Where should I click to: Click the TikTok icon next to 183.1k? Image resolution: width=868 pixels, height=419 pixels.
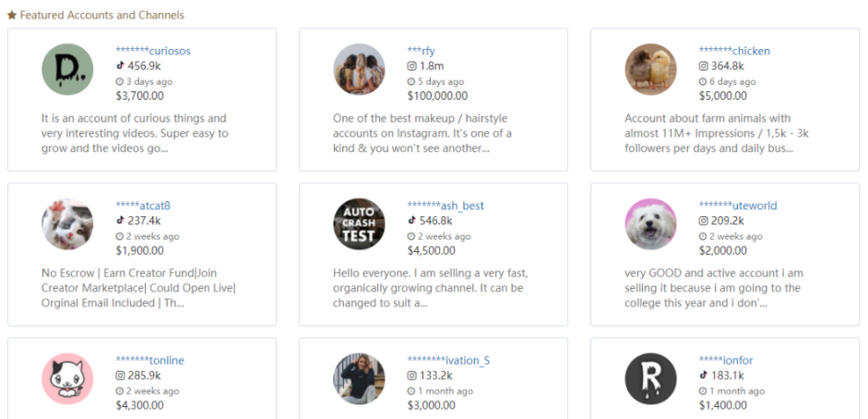coord(703,376)
